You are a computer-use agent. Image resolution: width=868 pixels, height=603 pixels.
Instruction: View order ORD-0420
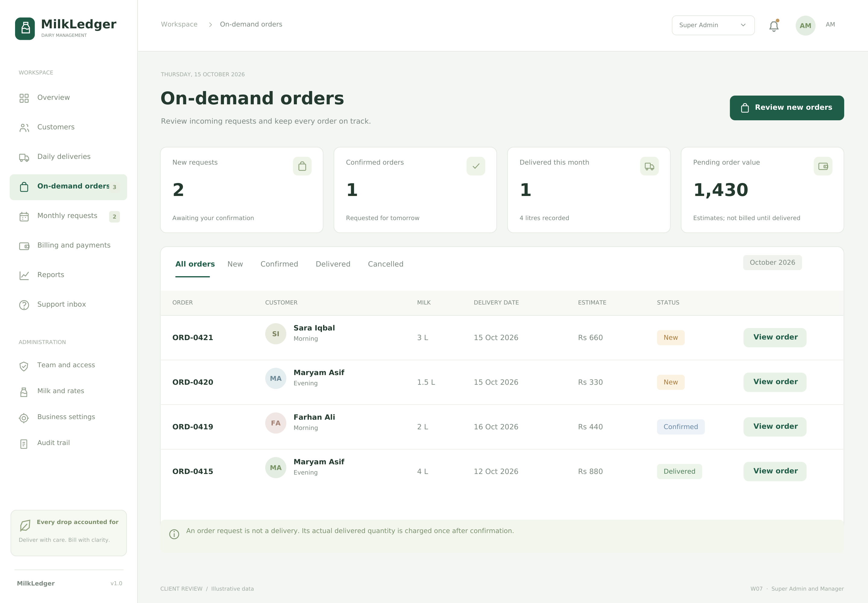pos(775,382)
